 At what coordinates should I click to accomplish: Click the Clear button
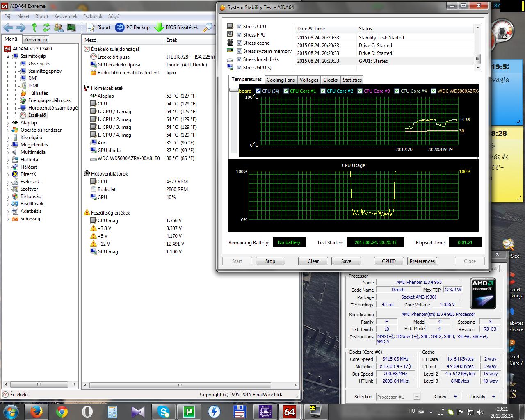click(313, 261)
